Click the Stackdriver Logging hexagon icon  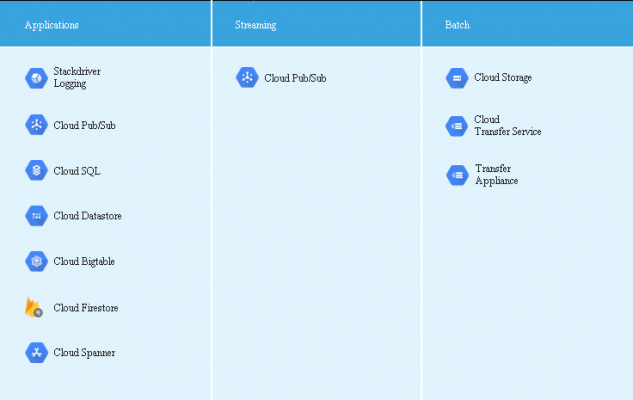(36, 78)
